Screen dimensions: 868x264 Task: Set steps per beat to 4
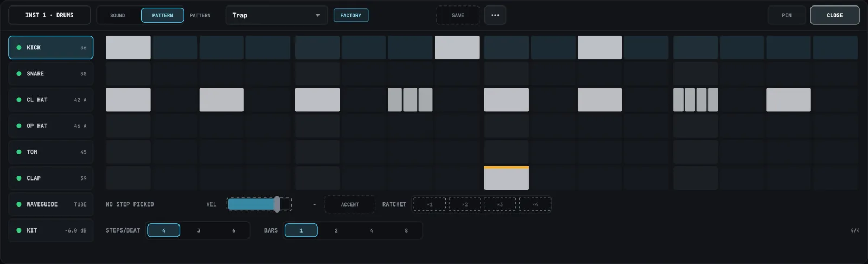(163, 230)
